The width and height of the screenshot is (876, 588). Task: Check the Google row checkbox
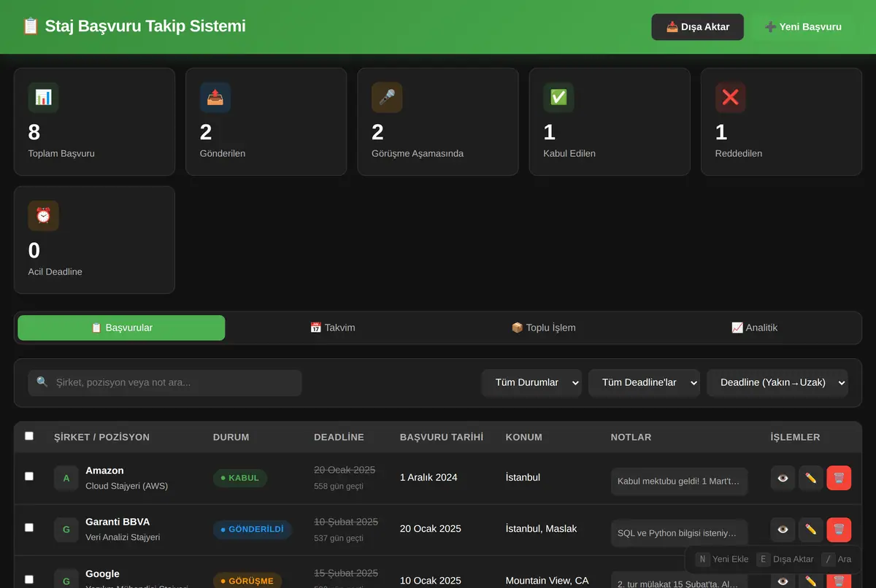[x=29, y=579]
